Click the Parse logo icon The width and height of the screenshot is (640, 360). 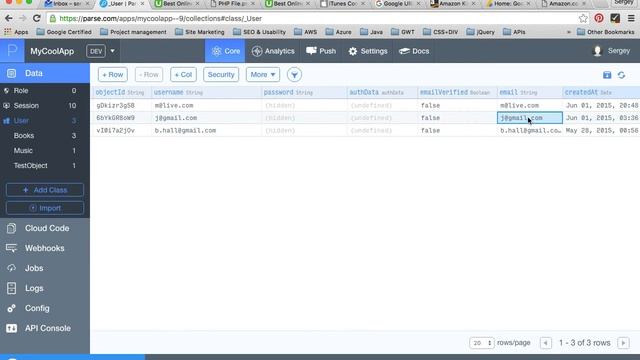point(12,51)
